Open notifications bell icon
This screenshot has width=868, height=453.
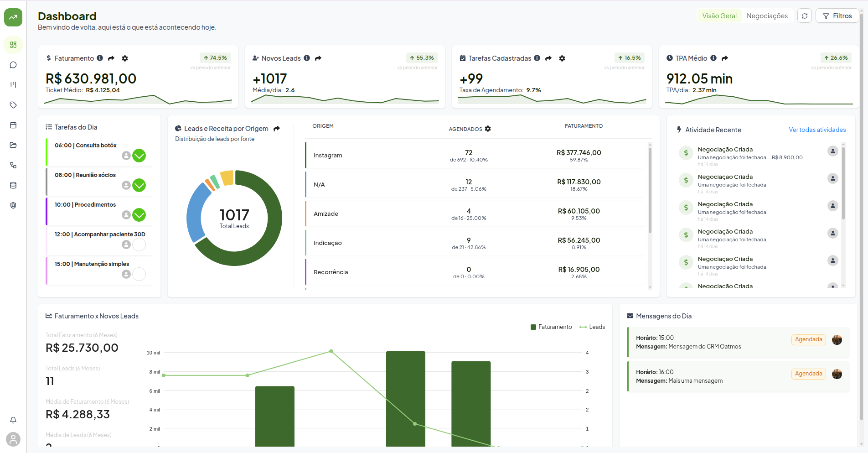[13, 420]
